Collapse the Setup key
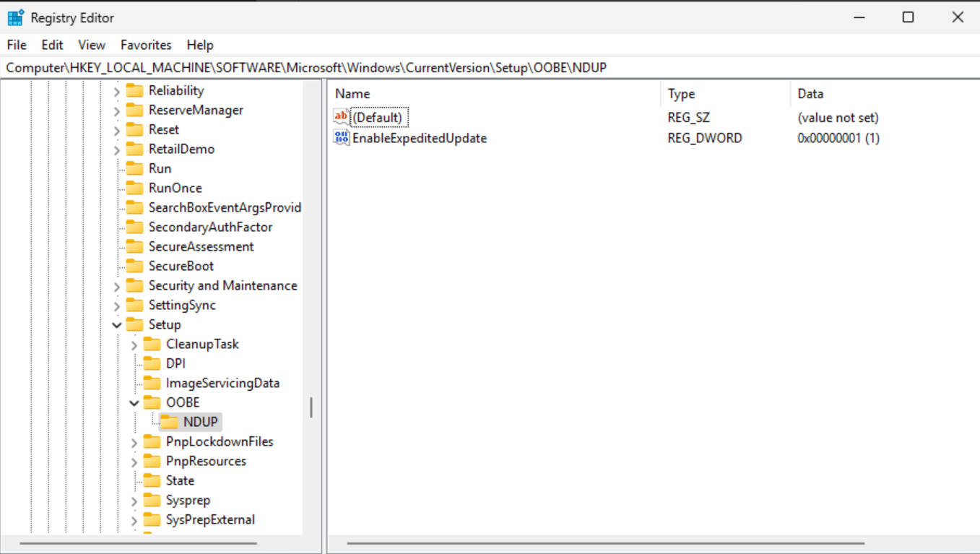This screenshot has width=980, height=554. click(116, 324)
